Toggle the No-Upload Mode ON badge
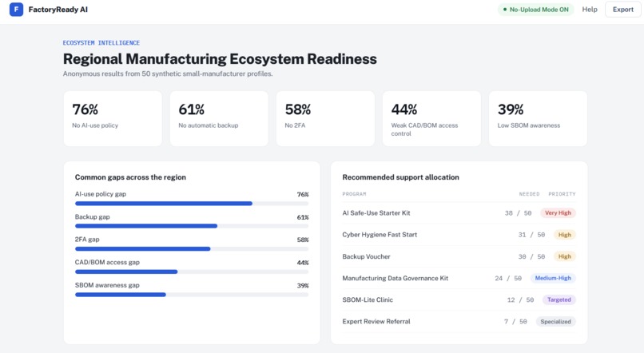Screen dimensions: 644x353 [535, 10]
